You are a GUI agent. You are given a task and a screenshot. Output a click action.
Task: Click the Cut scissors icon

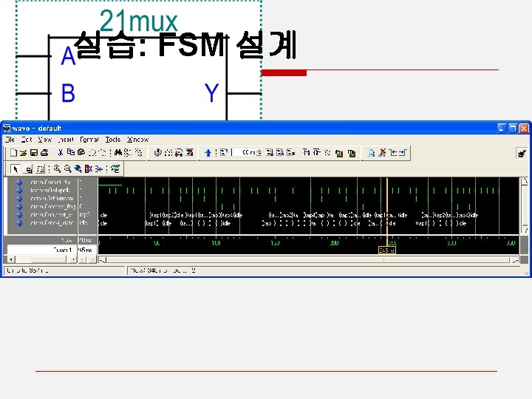click(x=61, y=153)
